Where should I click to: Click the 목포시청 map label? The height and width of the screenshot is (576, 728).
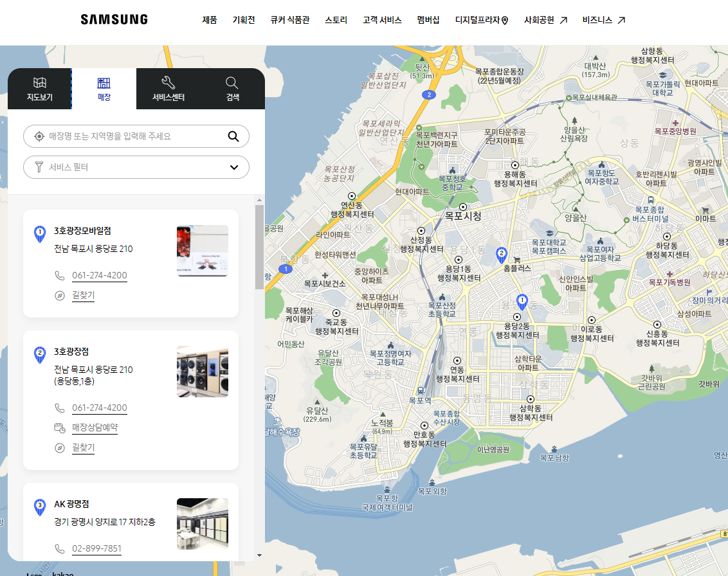[x=463, y=215]
